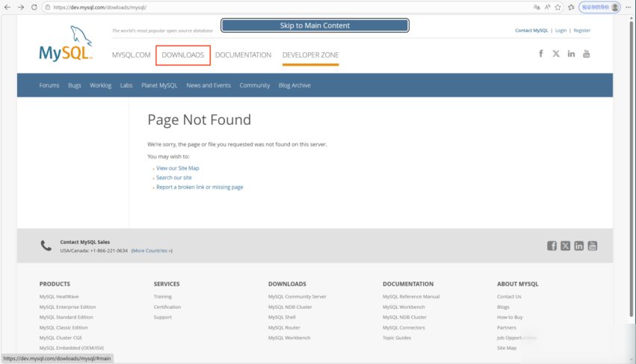Open Community in the blue menu bar
636x364 pixels.
point(255,85)
